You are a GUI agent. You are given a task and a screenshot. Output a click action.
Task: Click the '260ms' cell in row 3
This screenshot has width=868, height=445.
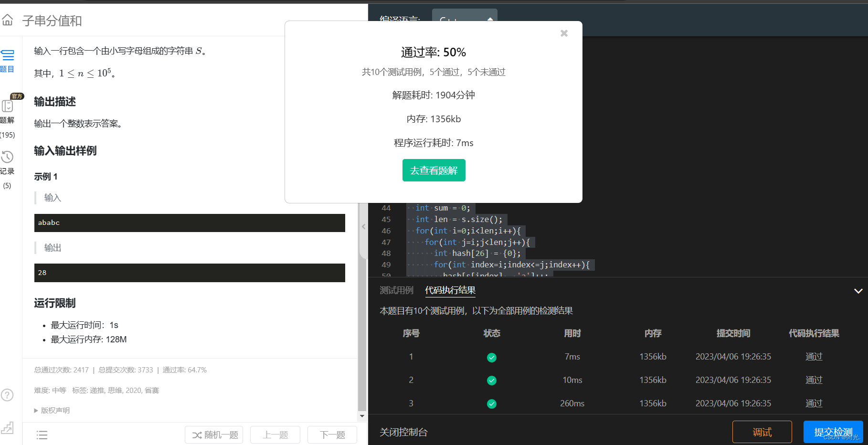pos(572,403)
